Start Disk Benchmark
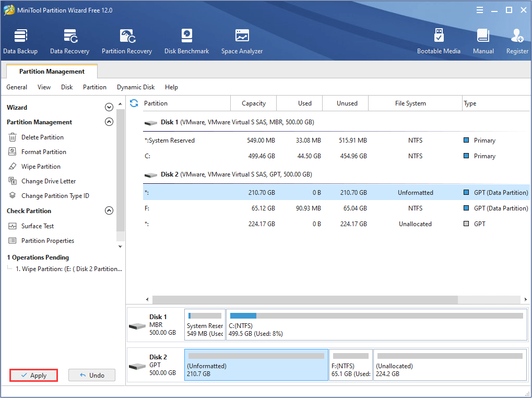Viewport: 532px width, 398px height. click(186, 41)
